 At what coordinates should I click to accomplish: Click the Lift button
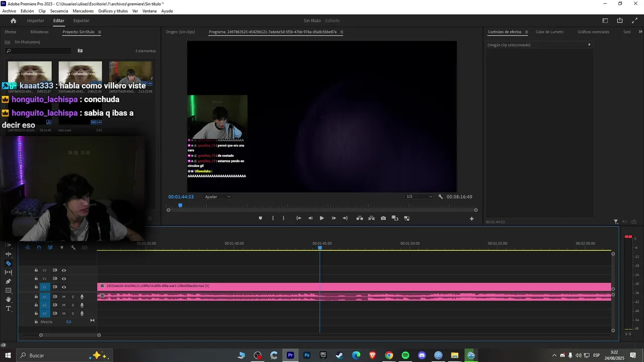360,218
